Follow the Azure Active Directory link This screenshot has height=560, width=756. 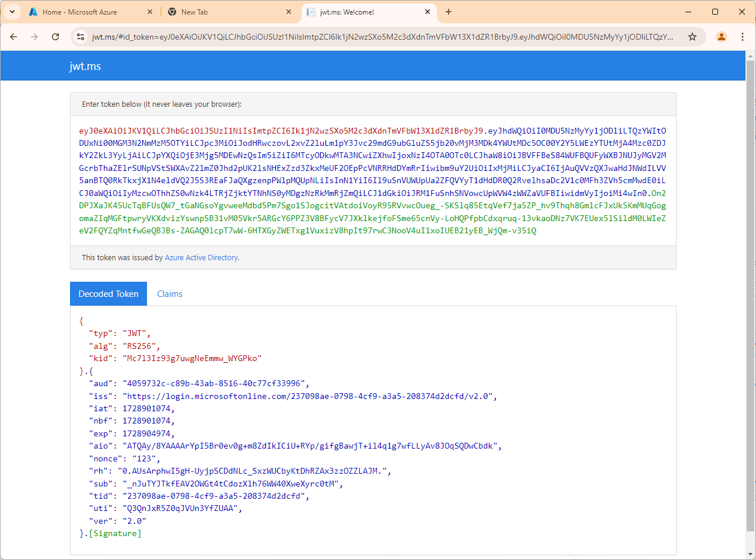pyautogui.click(x=201, y=258)
